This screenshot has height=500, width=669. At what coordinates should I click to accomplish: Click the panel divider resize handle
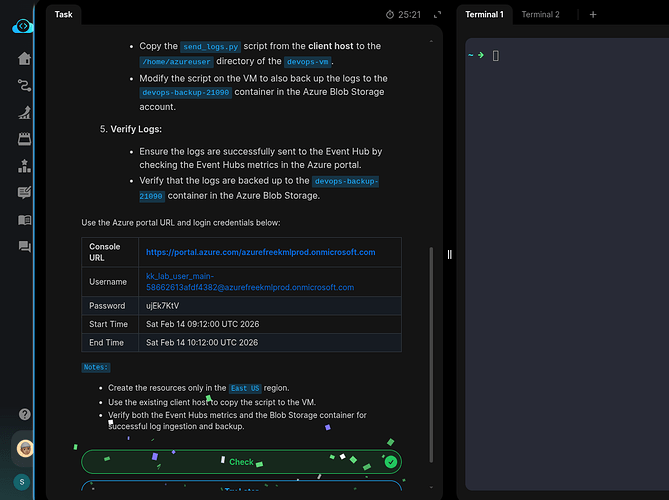(449, 255)
